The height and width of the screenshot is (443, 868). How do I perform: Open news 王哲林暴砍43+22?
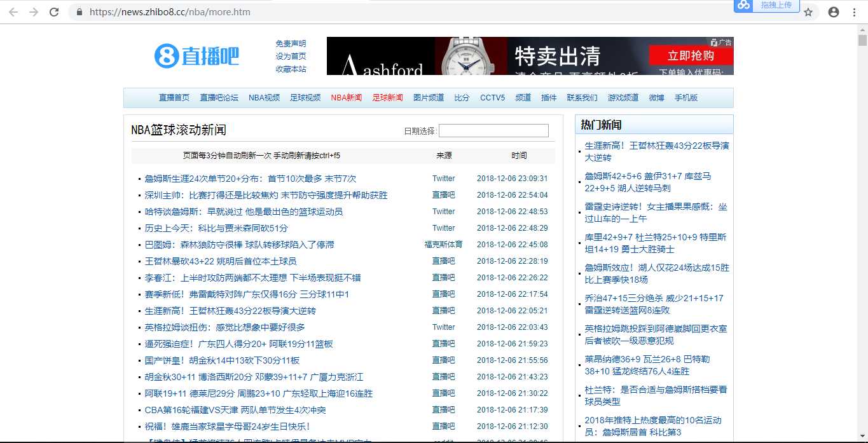221,261
